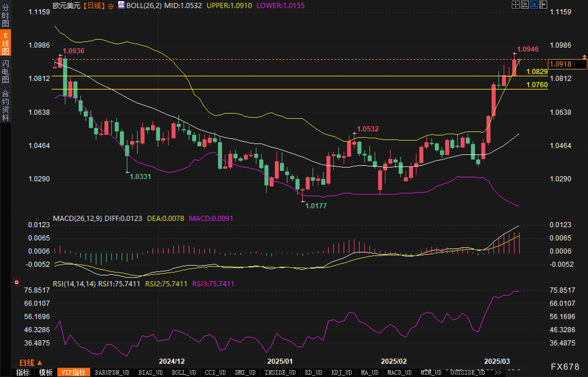Click the KDJ_UD indicator button
Viewport: 588px width, 377px height.
341,373
